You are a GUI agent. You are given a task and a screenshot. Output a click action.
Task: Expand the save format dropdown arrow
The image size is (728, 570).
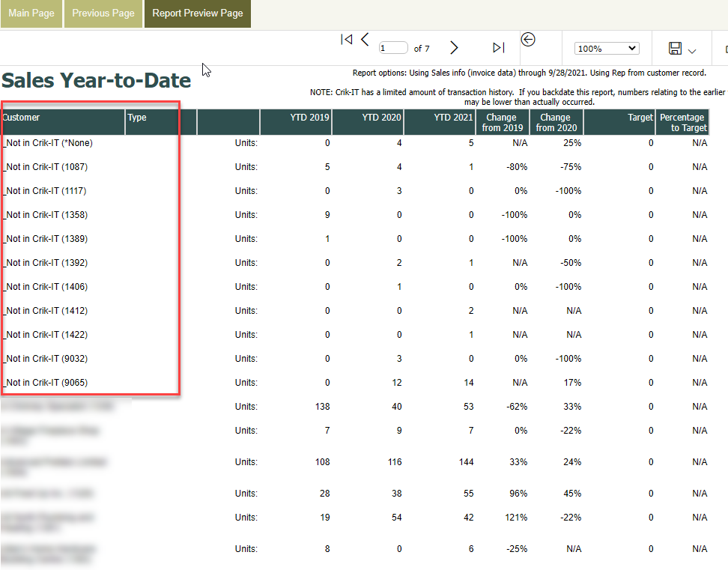coord(692,51)
